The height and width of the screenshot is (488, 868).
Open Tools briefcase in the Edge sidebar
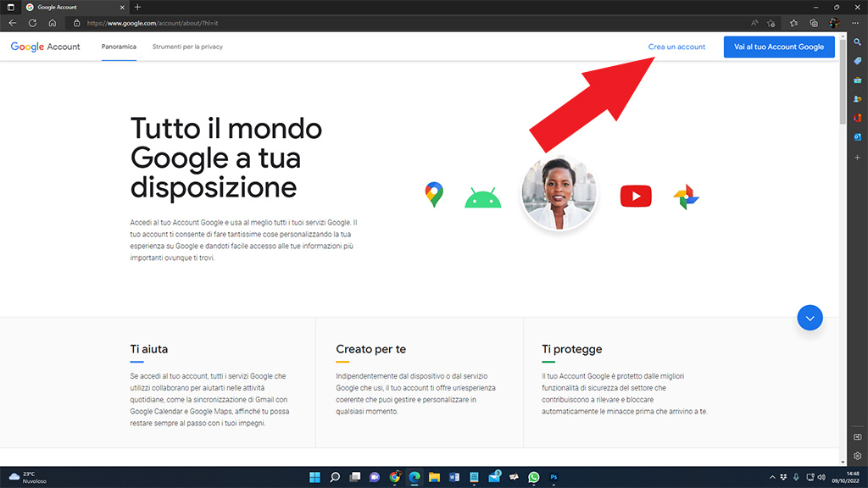click(x=858, y=80)
